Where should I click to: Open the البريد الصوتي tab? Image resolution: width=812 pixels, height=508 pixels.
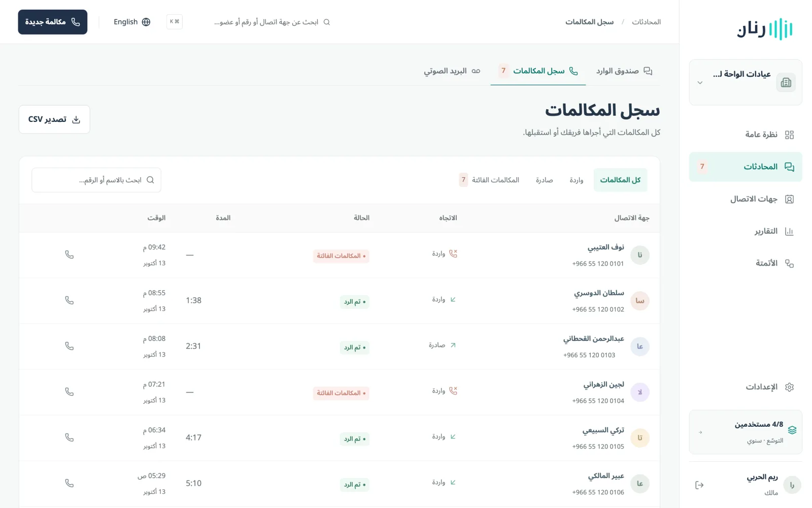(x=452, y=71)
